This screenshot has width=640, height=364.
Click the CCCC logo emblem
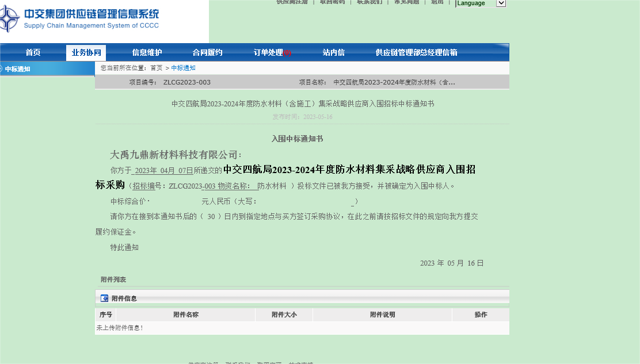(9, 19)
